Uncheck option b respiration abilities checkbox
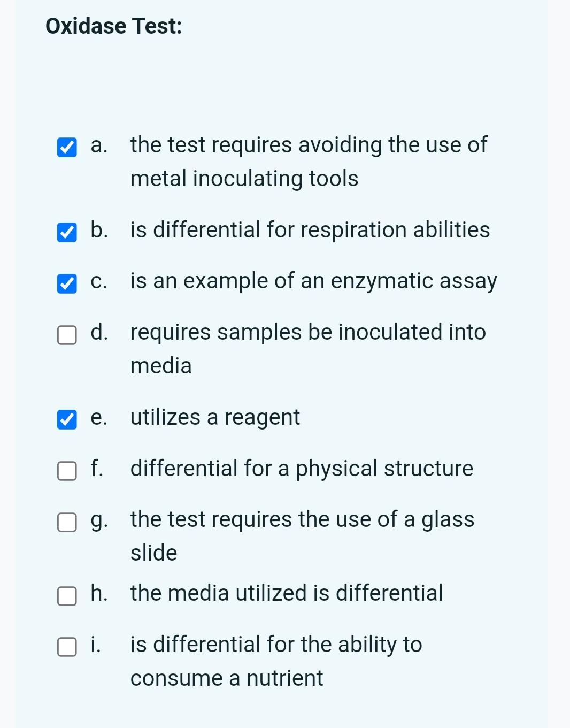 67,232
